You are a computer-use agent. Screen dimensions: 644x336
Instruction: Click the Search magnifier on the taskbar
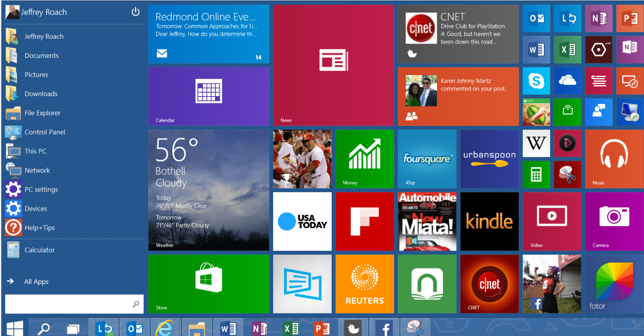click(44, 328)
